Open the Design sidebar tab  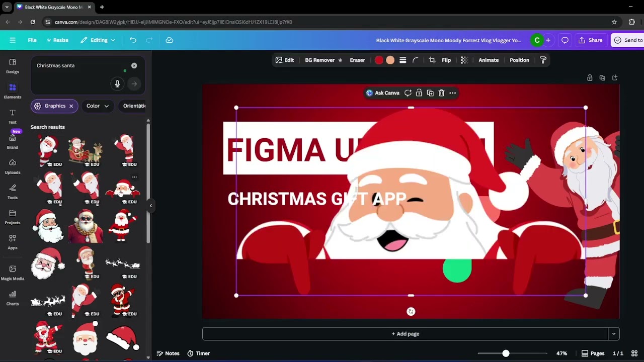point(13,66)
